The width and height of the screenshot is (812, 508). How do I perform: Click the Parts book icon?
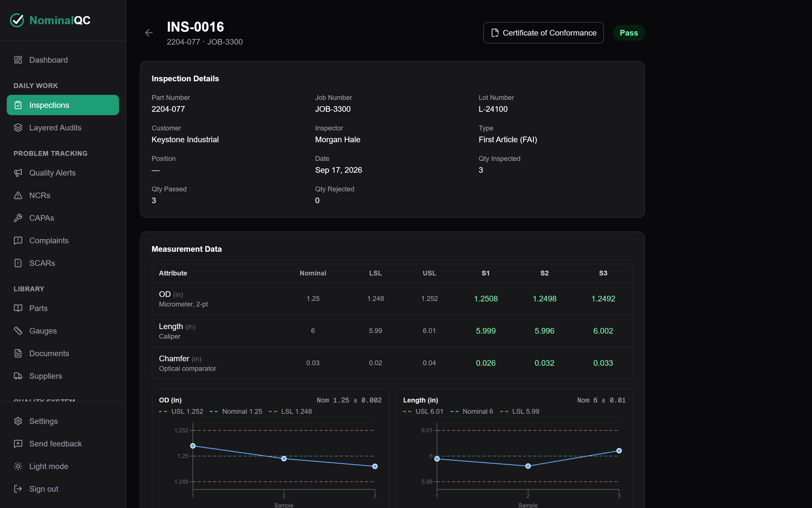coord(18,308)
